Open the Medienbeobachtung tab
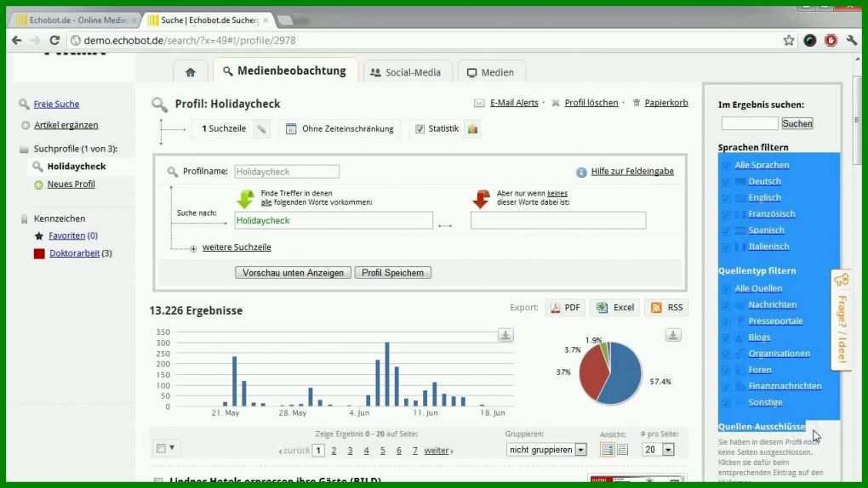This screenshot has width=868, height=488. coord(284,71)
